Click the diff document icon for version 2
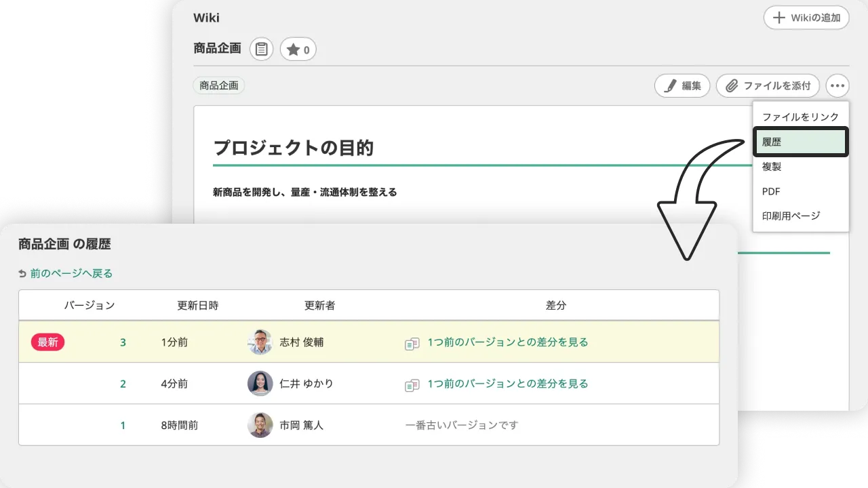 (x=412, y=385)
